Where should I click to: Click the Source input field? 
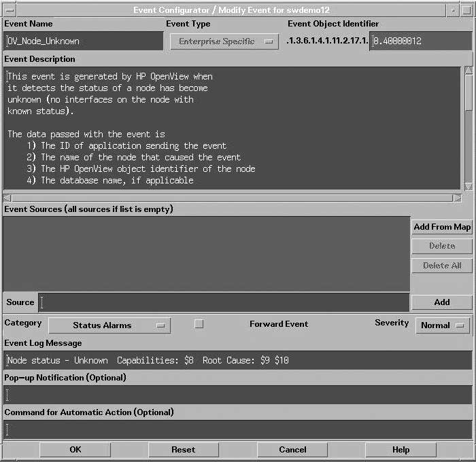[224, 302]
